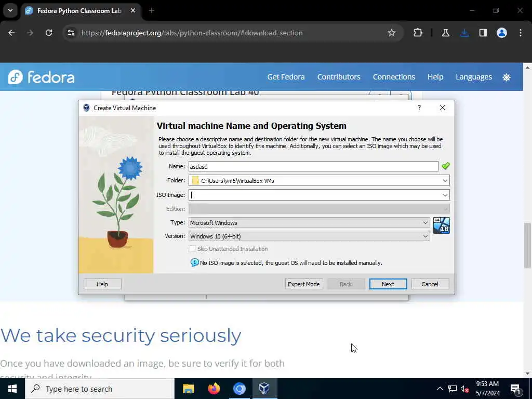This screenshot has width=532, height=399.
Task: Click the Next button
Action: click(x=388, y=284)
